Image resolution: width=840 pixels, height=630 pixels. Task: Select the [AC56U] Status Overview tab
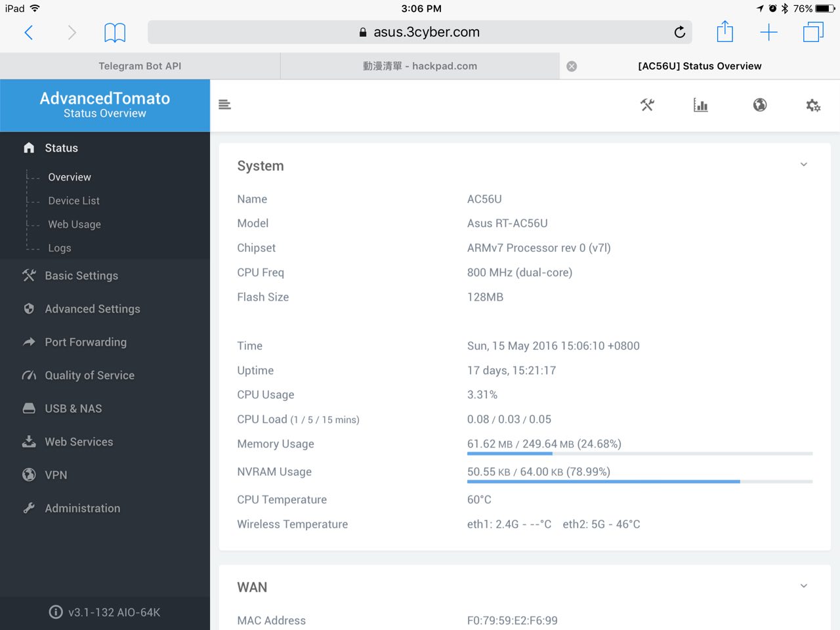point(700,66)
